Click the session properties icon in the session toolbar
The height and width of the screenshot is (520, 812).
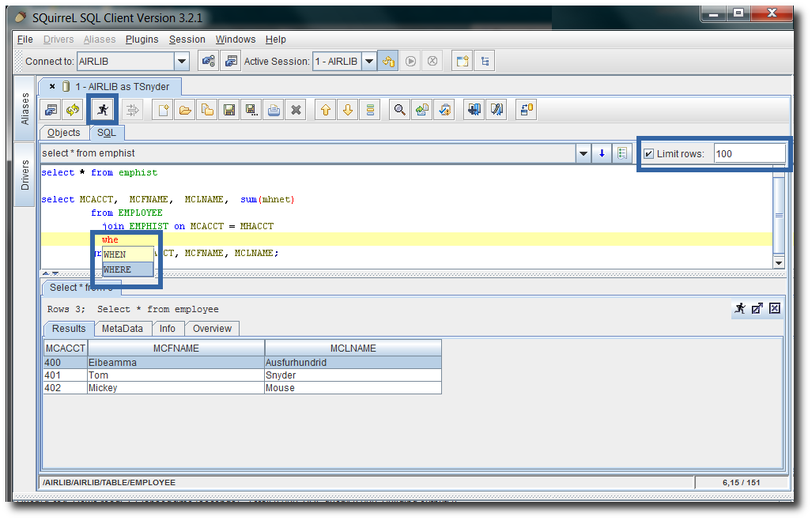point(51,110)
